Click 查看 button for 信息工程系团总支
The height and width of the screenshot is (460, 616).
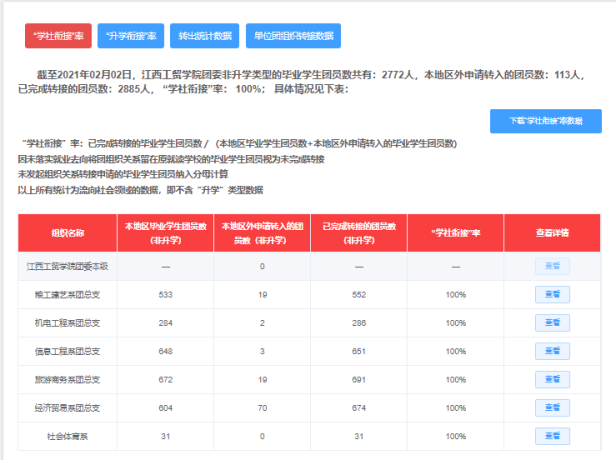click(551, 352)
